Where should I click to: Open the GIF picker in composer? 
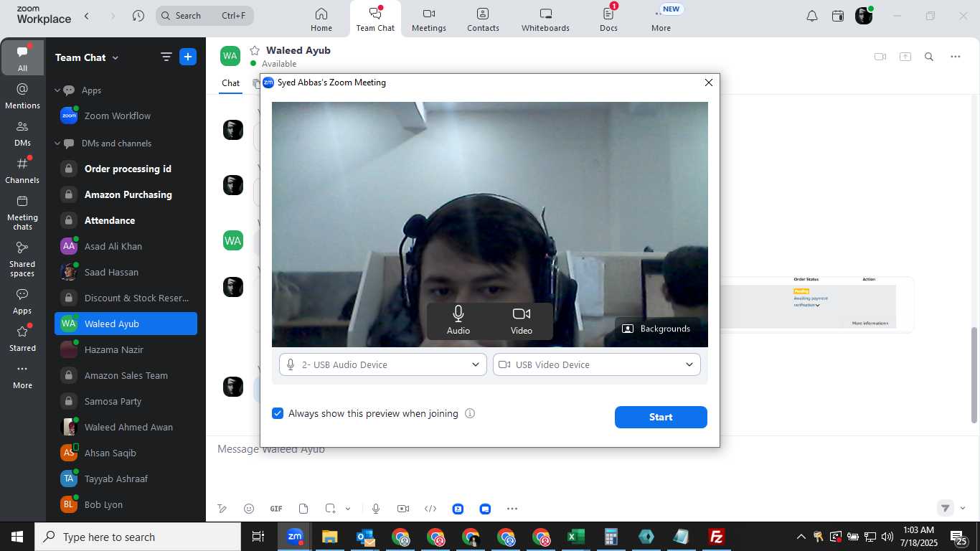pos(276,509)
